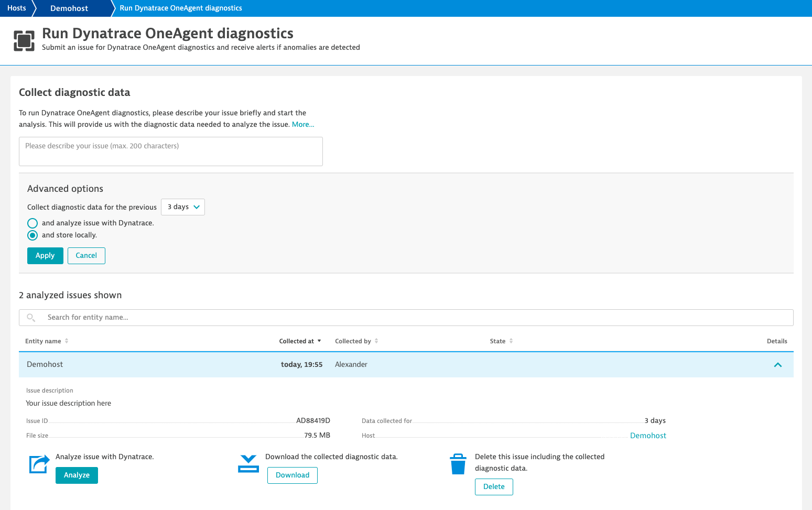Click the Apply button
The height and width of the screenshot is (510, 812).
45,256
